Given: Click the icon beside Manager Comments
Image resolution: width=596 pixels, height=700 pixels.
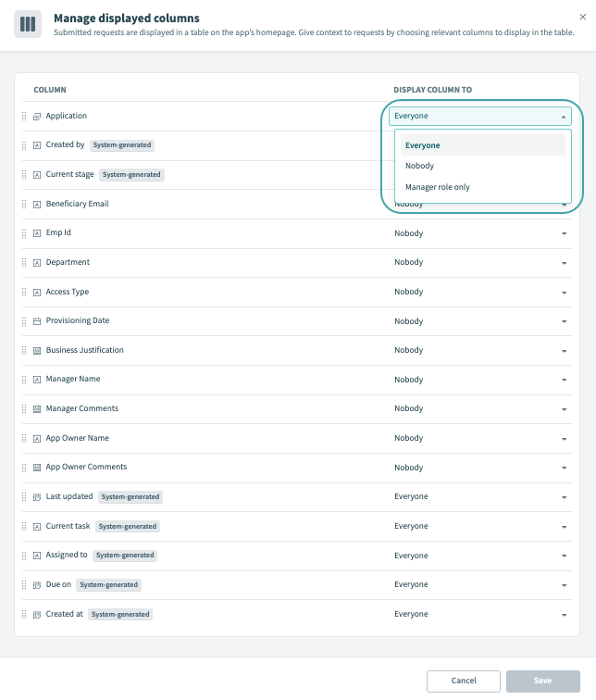Looking at the screenshot, I should (37, 409).
